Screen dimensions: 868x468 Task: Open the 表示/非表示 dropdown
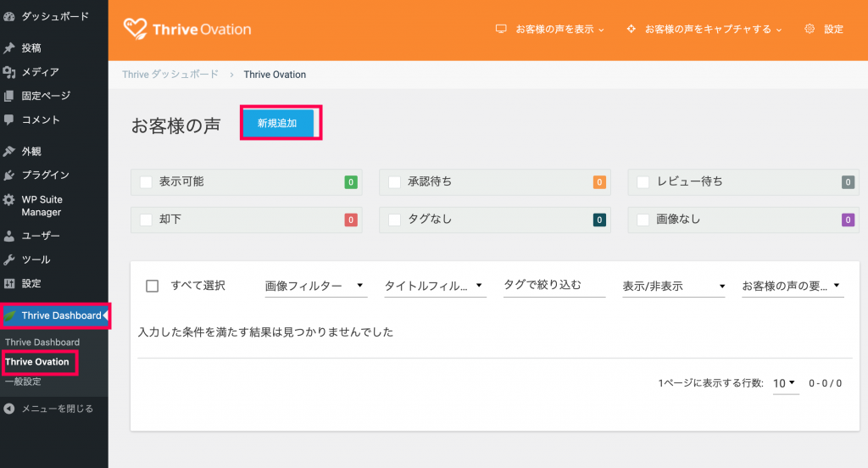[674, 286]
